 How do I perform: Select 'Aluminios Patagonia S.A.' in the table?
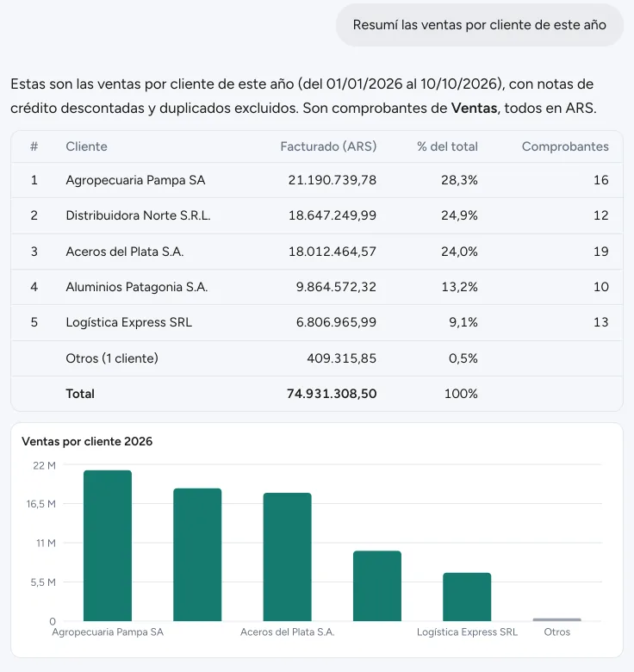pyautogui.click(x=137, y=287)
